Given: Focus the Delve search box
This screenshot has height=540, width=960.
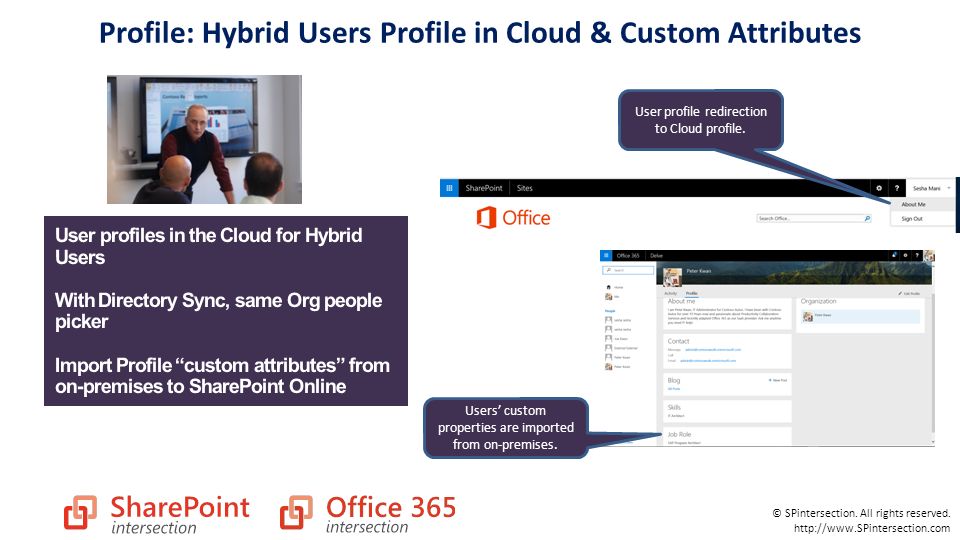Looking at the screenshot, I should (628, 270).
